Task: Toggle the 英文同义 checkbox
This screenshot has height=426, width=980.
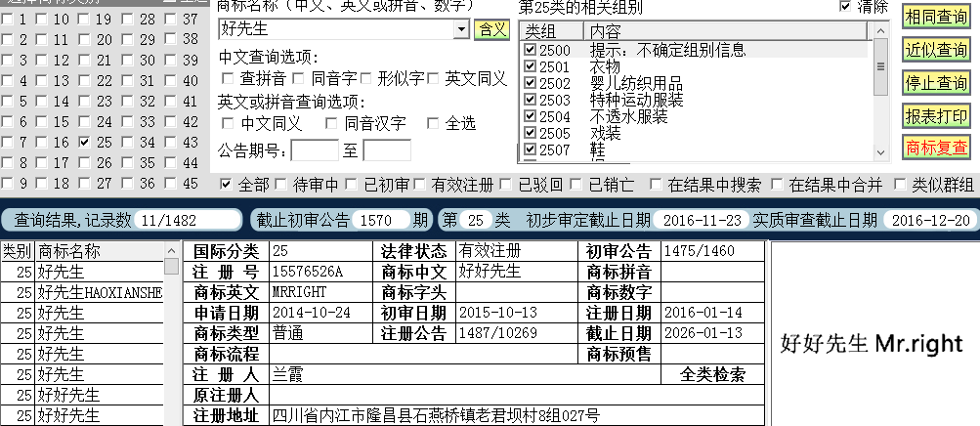Action: pyautogui.click(x=433, y=79)
